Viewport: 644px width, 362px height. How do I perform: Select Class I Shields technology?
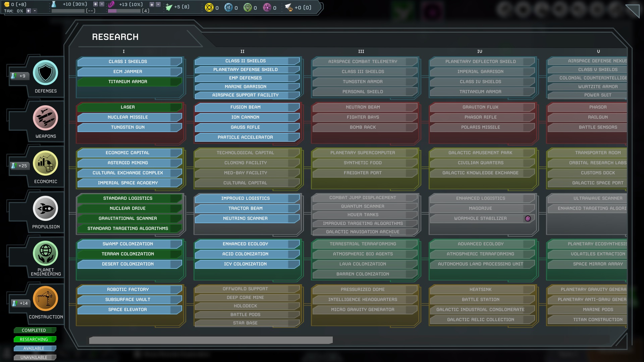(x=129, y=62)
